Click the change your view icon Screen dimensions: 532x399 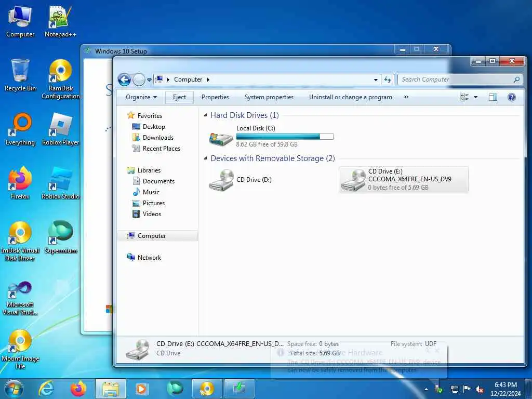pos(464,97)
